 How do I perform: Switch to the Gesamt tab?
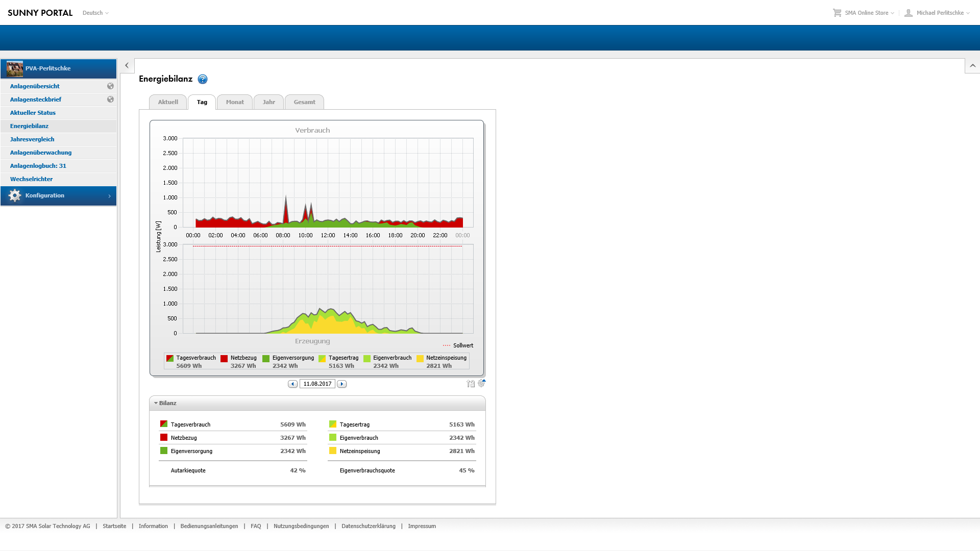click(304, 102)
